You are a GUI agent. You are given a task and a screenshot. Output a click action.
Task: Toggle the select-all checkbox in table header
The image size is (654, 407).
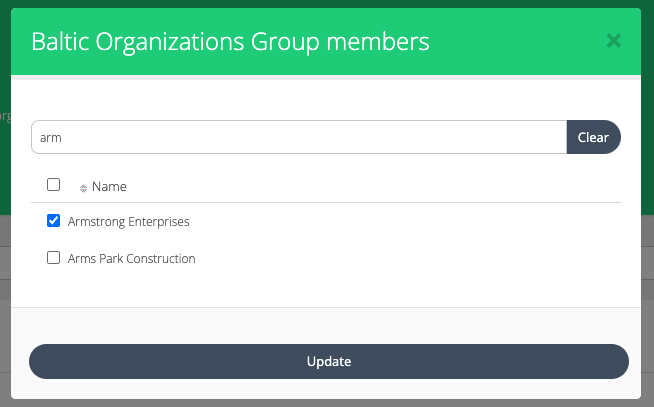[54, 185]
